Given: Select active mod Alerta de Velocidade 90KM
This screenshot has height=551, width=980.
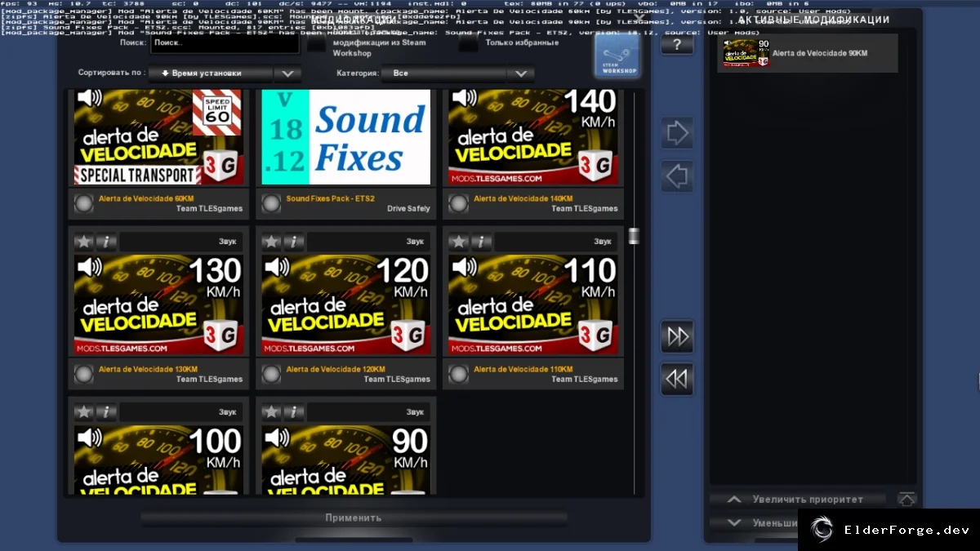Looking at the screenshot, I should coord(808,53).
